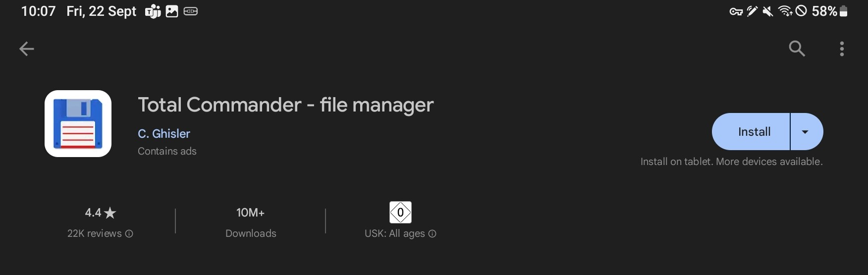Viewport: 868px width, 275px height.
Task: Tap the Wi-Fi icon in the status bar
Action: pyautogui.click(x=785, y=11)
